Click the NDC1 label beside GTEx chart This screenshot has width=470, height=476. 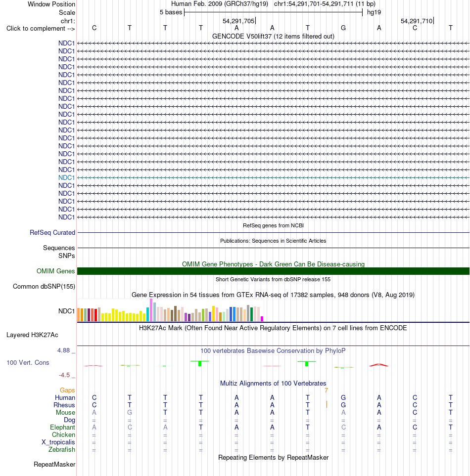point(66,311)
